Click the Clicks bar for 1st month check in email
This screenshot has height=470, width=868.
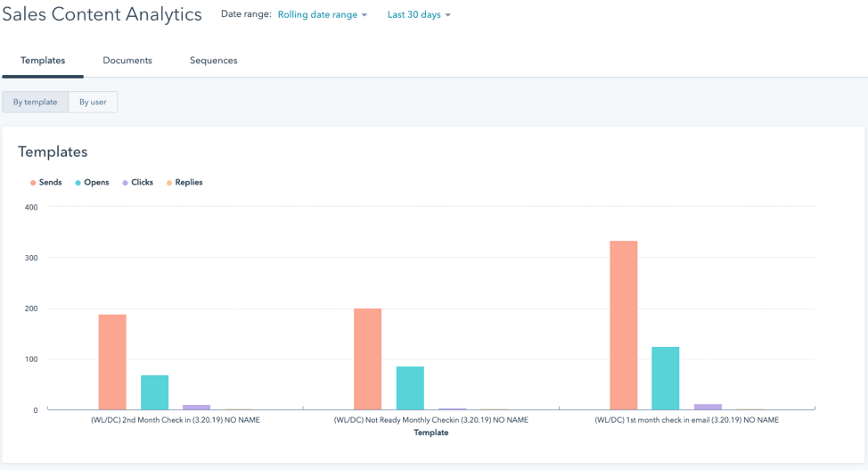708,407
